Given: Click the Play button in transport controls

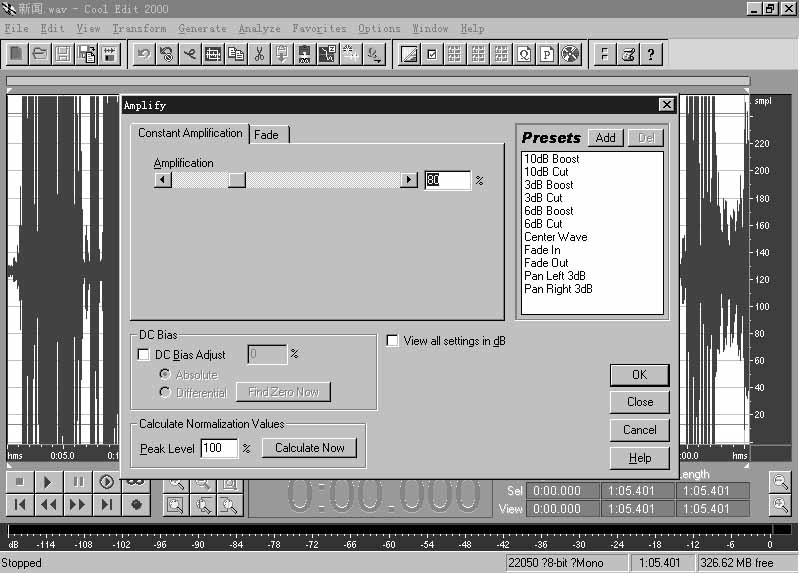Looking at the screenshot, I should pos(48,482).
